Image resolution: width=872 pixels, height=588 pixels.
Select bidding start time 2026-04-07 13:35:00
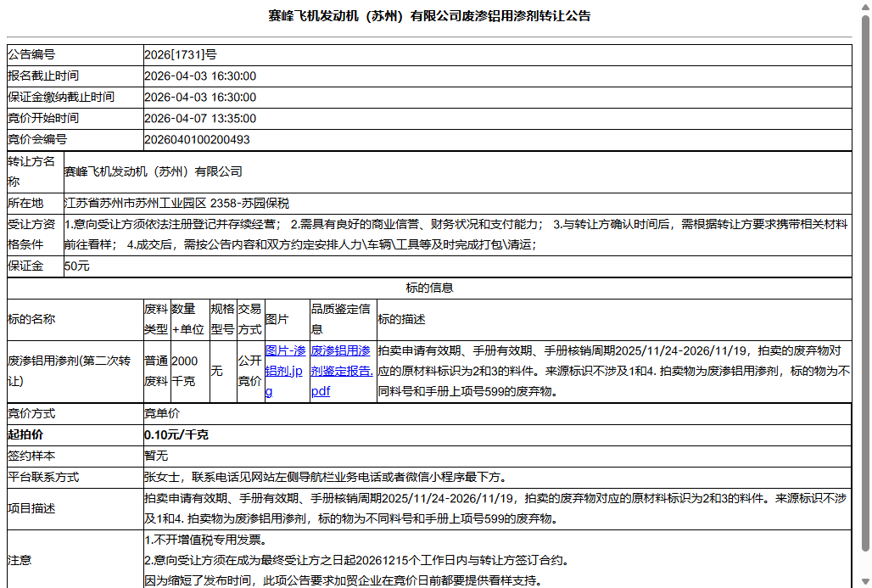click(200, 118)
